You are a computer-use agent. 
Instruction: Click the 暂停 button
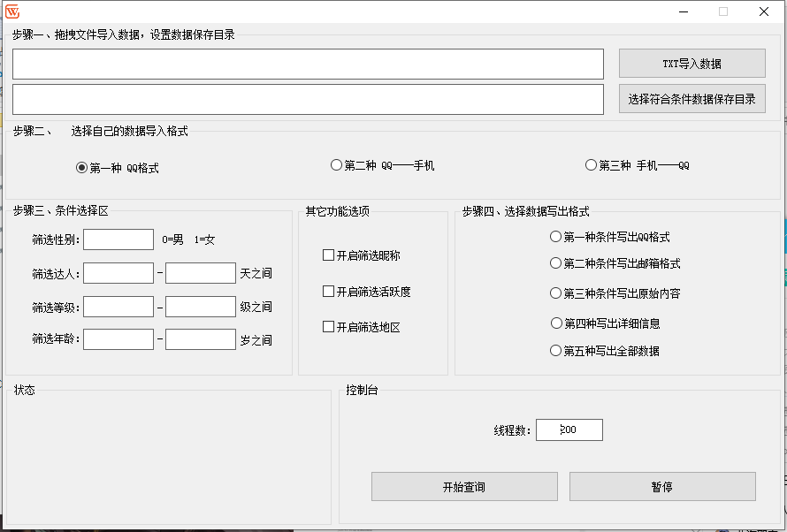click(662, 486)
